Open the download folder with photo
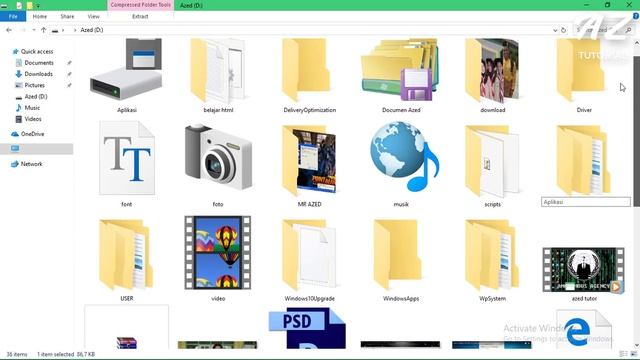 (x=492, y=70)
